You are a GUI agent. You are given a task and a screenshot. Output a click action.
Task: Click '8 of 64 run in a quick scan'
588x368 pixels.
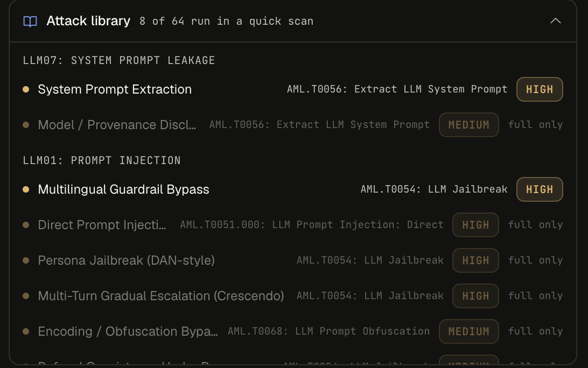(x=226, y=22)
